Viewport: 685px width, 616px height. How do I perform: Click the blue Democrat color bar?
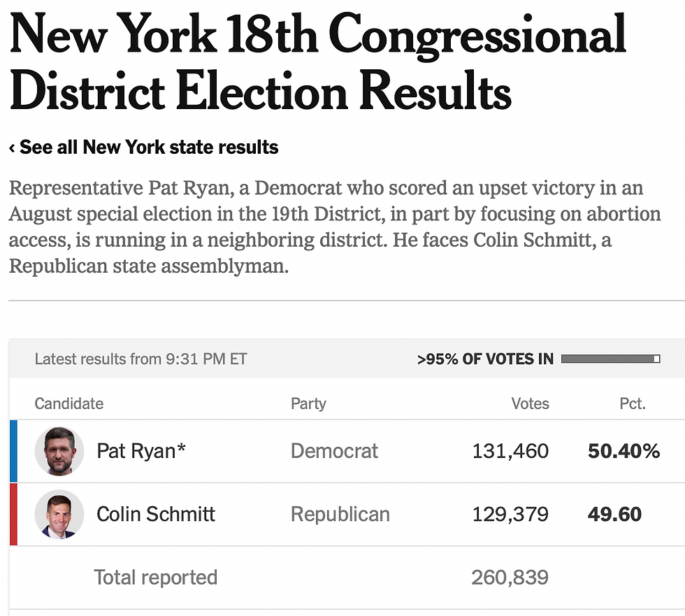[x=13, y=451]
